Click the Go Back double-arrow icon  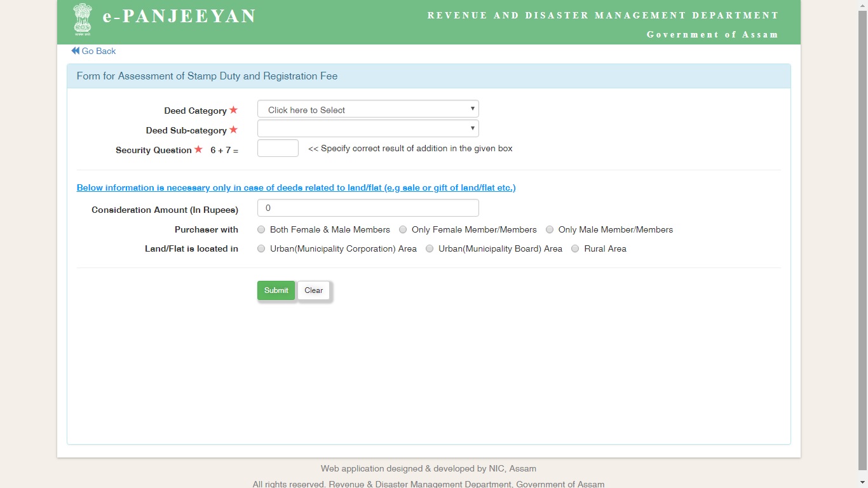[x=75, y=51]
